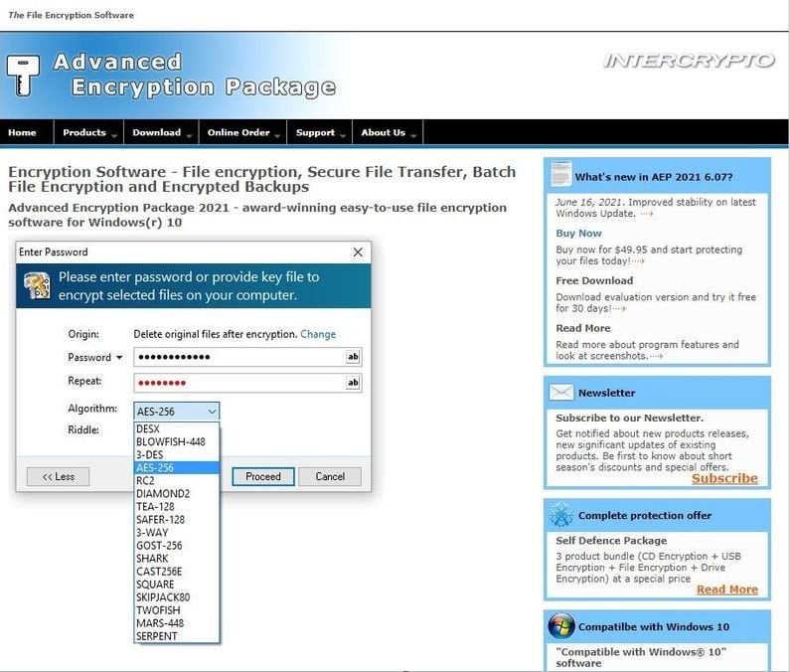Click the Subscribe link in Newsletter
Screen dimensions: 790x672
click(724, 478)
